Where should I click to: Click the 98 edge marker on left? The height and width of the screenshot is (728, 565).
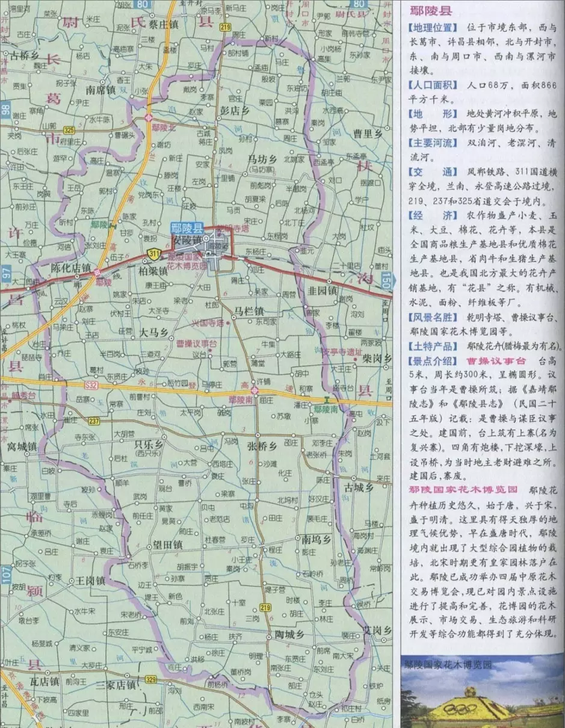5,110
